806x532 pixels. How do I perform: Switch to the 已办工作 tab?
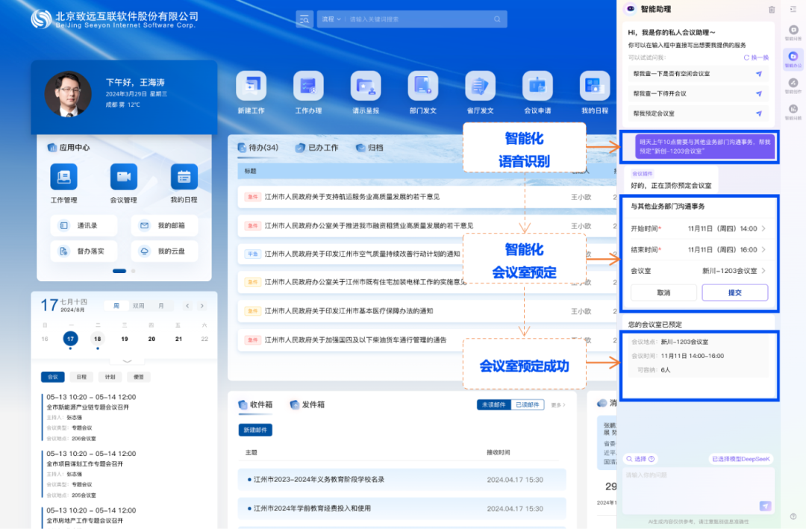click(x=317, y=148)
